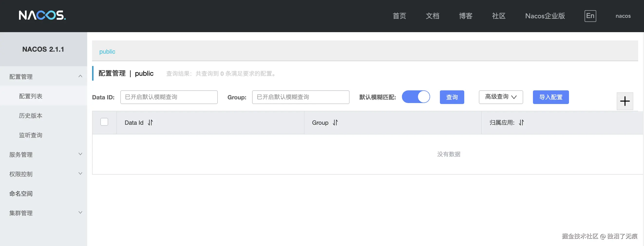Click the 导入配置 button
This screenshot has height=246, width=644.
click(x=550, y=97)
